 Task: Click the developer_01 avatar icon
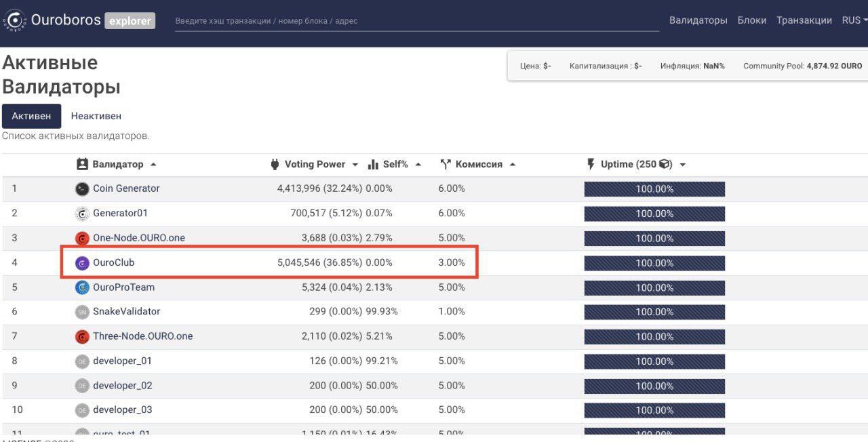tap(82, 361)
